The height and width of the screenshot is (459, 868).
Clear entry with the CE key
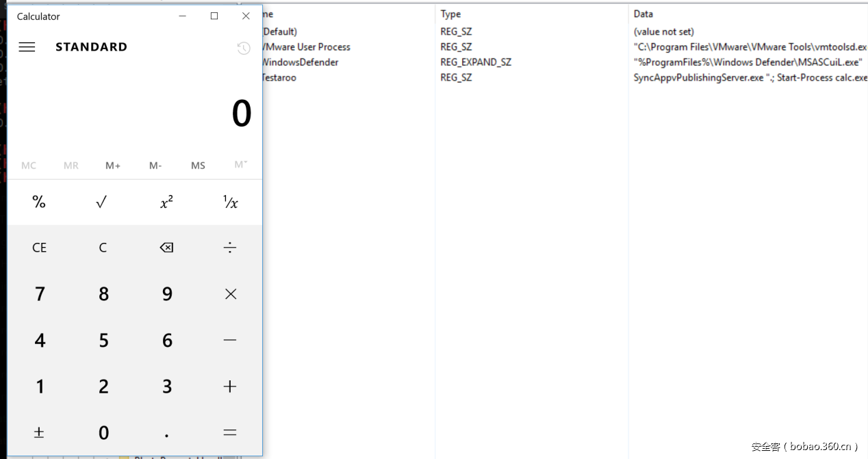pos(39,248)
